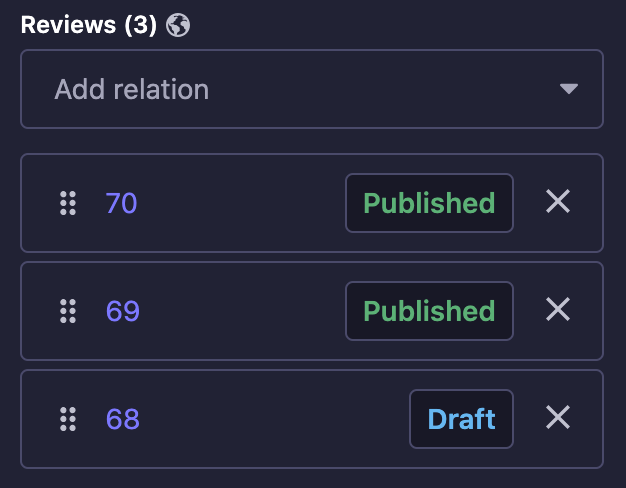This screenshot has width=626, height=488.
Task: Go to review 68 via its link
Action: (122, 419)
